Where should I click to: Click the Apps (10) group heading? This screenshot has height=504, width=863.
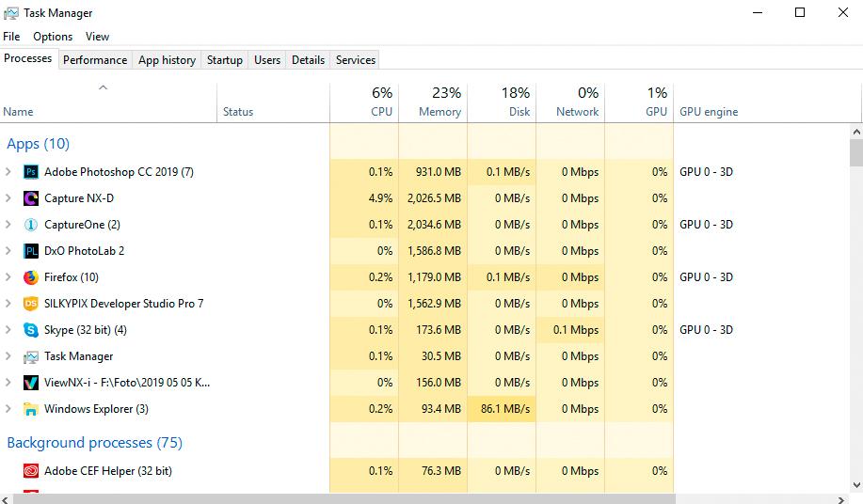point(38,144)
